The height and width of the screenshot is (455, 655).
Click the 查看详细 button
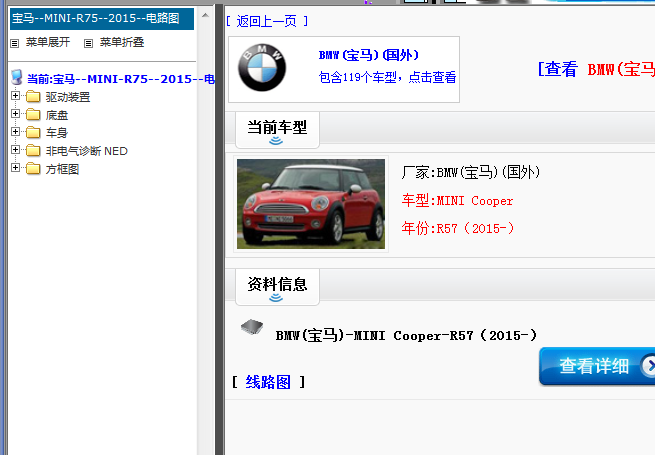[x=597, y=366]
